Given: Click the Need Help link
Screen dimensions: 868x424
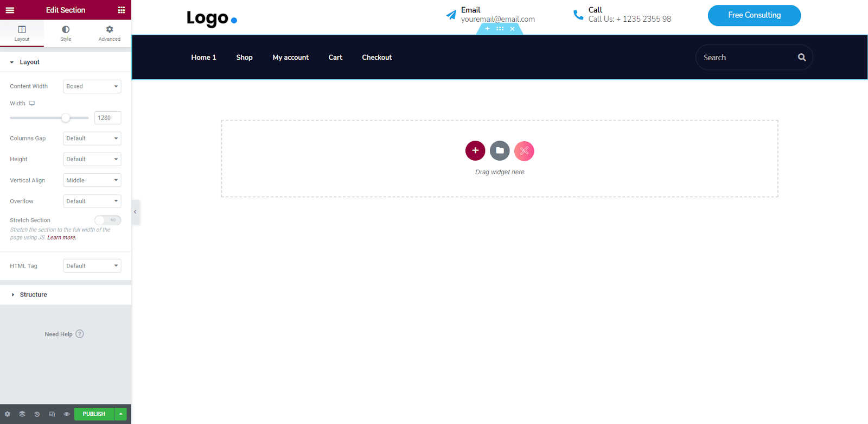Looking at the screenshot, I should tap(64, 334).
